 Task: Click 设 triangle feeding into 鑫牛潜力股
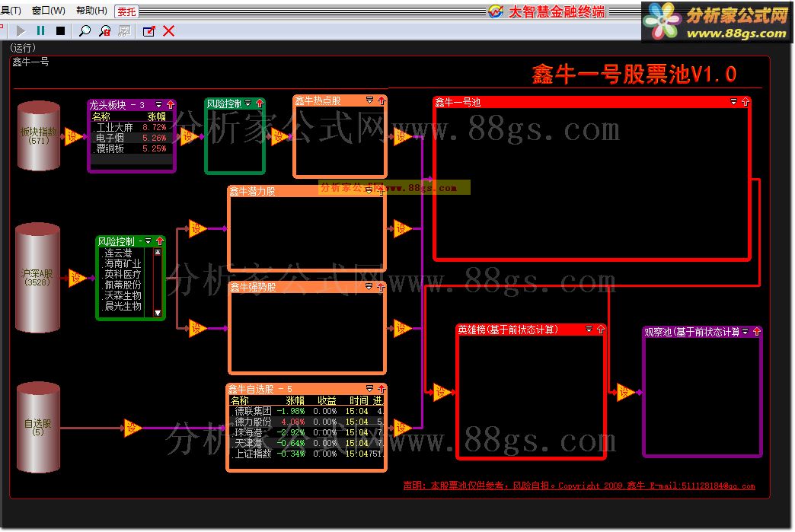[197, 229]
